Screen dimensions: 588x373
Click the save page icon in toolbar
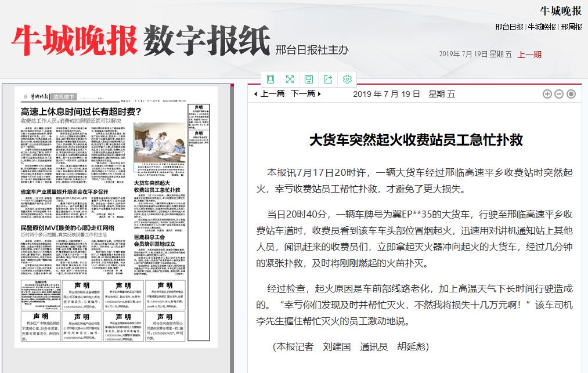pyautogui.click(x=309, y=79)
